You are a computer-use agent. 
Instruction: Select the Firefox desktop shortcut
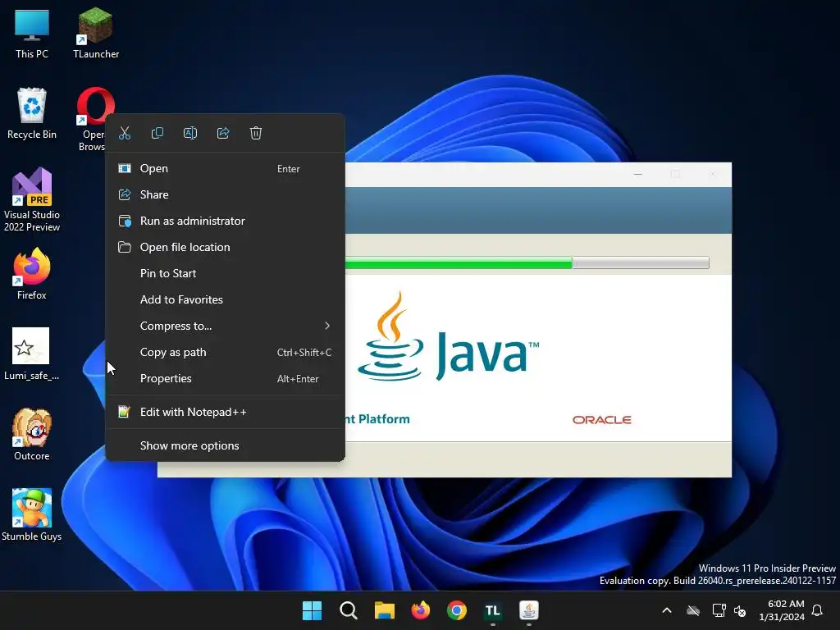tap(32, 274)
